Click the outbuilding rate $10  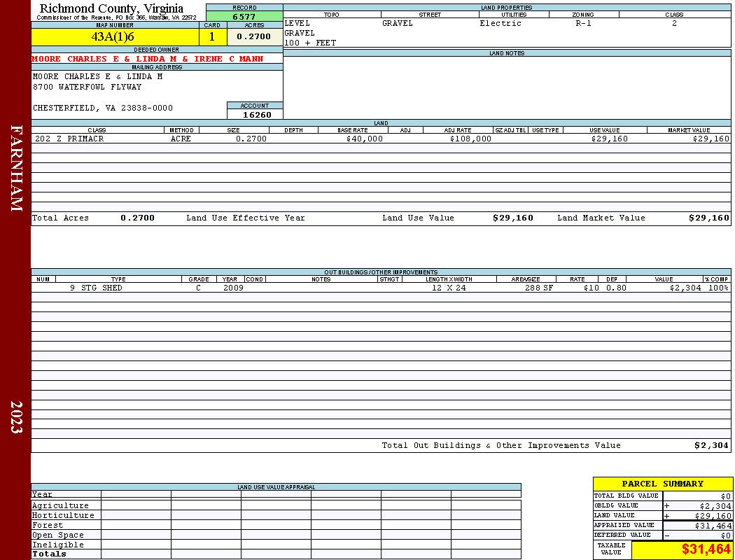pos(591,288)
